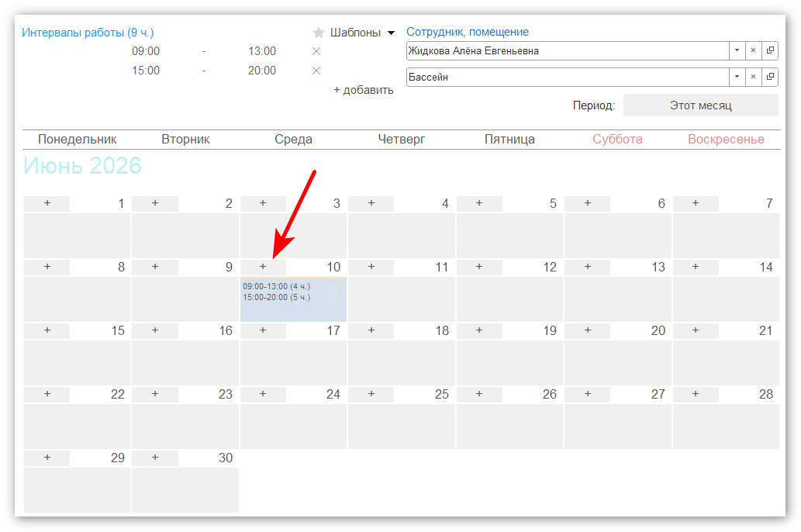Delete the 15:00 - 20:00 interval row
The image size is (801, 532).
coord(316,71)
